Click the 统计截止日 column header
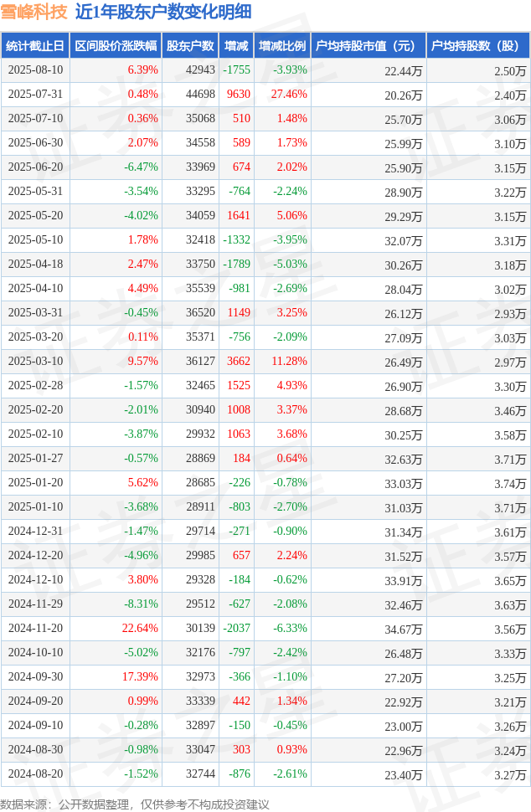Screen dimensions: 531x812 pos(35,45)
